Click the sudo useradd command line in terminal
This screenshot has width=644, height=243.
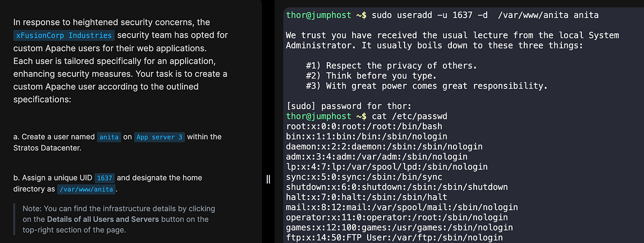tap(443, 15)
